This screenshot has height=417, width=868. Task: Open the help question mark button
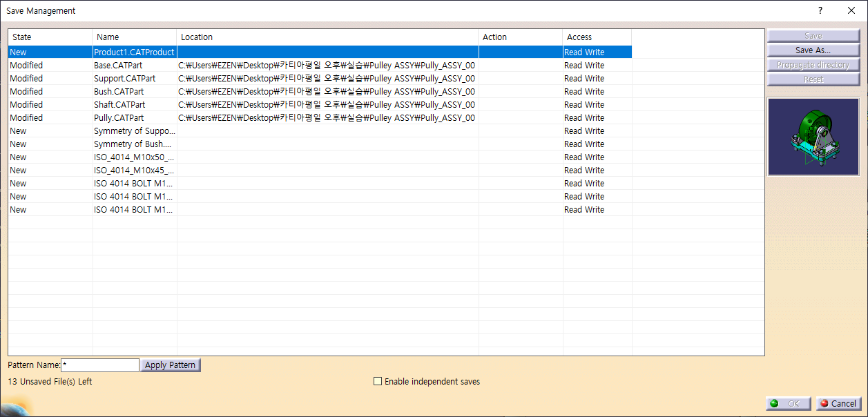820,10
